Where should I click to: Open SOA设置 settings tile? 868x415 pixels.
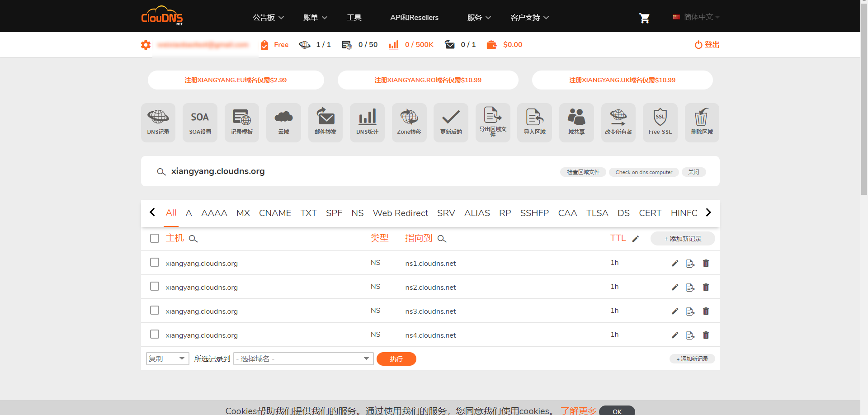pos(200,123)
